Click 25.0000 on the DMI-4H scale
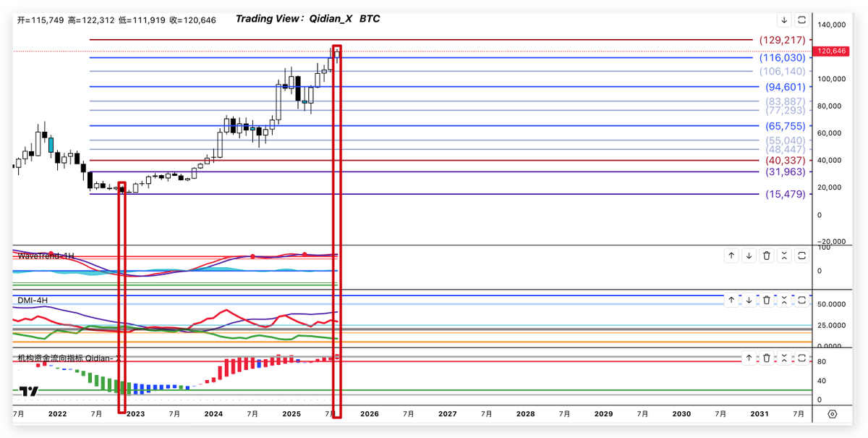The height and width of the screenshot is (438, 868). click(831, 326)
